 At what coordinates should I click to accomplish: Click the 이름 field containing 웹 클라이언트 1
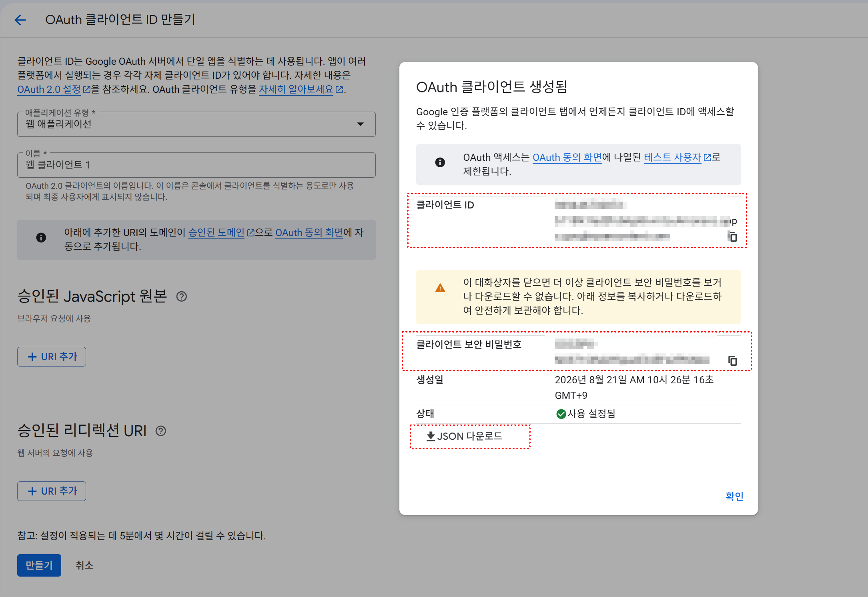tap(196, 165)
